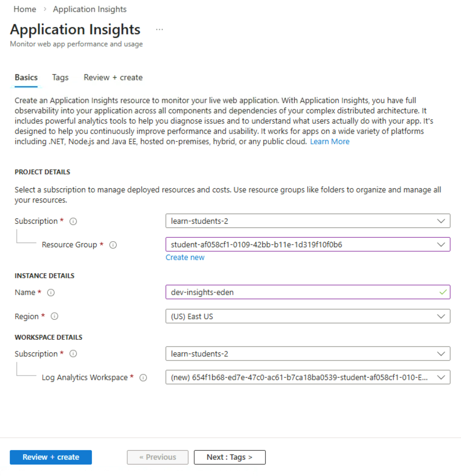Expand the Workspace Details Subscription dropdown
The image size is (461, 476).
[x=307, y=354]
